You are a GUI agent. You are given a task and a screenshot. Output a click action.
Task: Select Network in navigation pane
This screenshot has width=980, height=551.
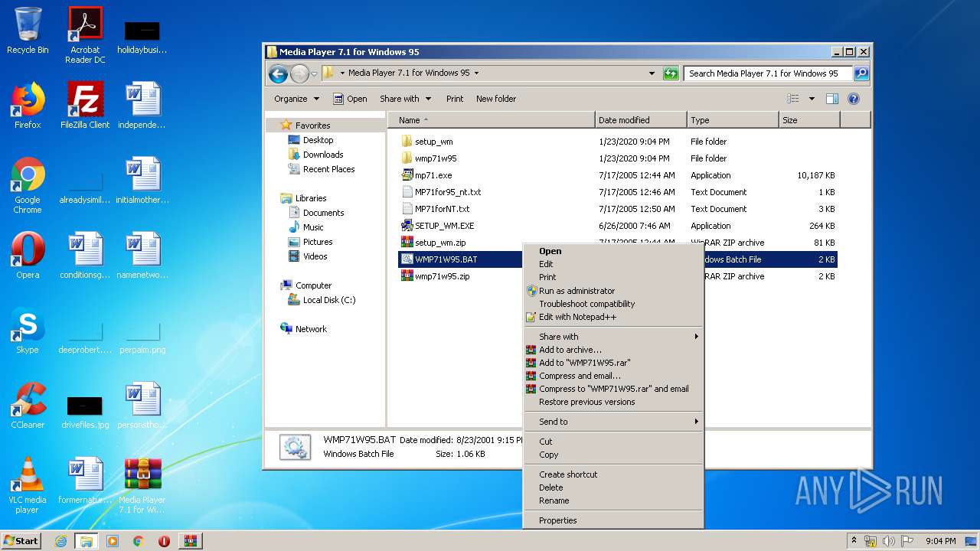click(311, 329)
